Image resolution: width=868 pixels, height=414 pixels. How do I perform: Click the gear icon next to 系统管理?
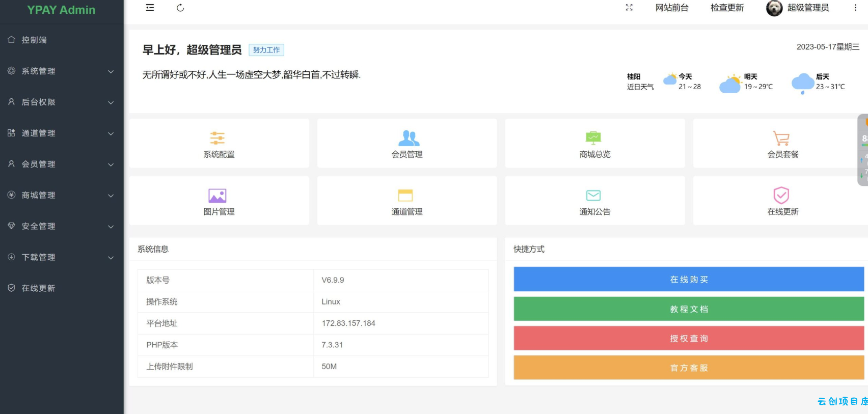click(x=11, y=71)
